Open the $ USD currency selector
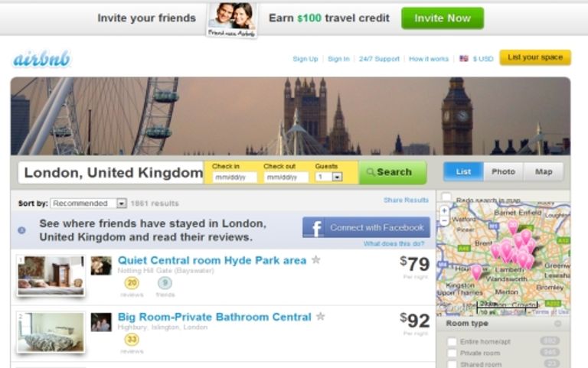 pos(483,59)
